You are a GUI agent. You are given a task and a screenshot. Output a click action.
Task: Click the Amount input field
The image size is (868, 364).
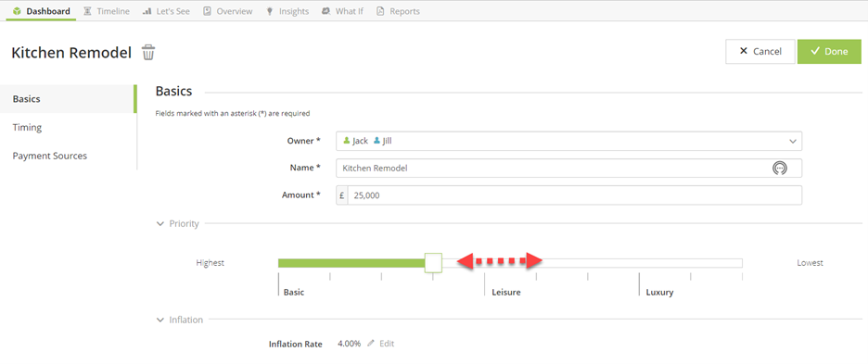(575, 195)
